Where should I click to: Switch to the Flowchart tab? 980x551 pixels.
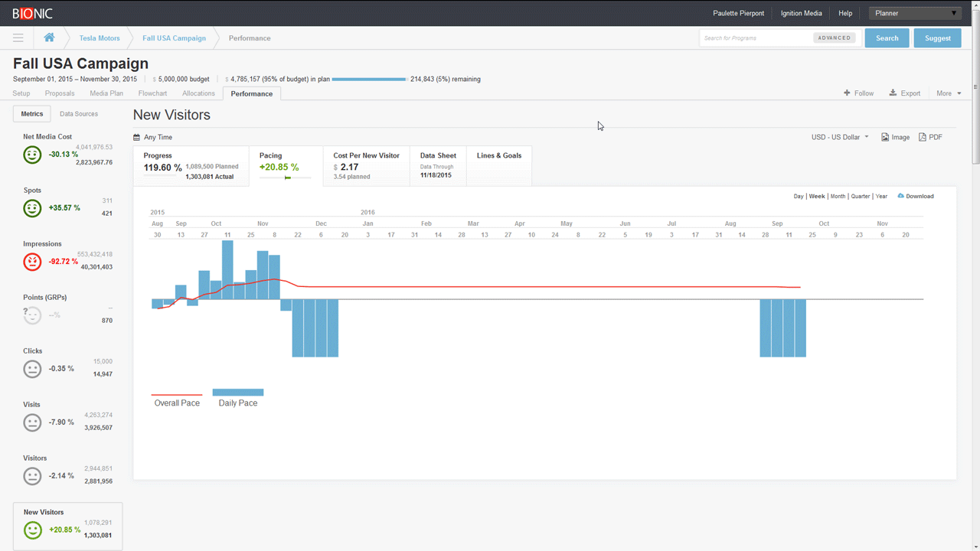point(152,93)
